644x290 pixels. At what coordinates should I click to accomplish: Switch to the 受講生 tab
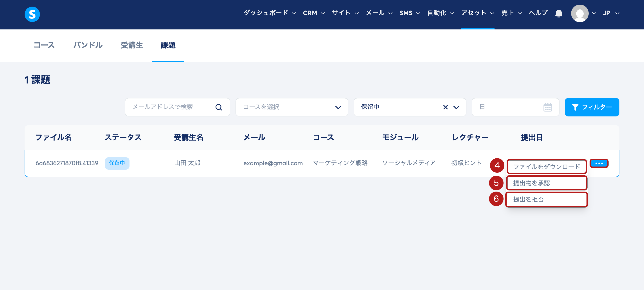tap(132, 45)
